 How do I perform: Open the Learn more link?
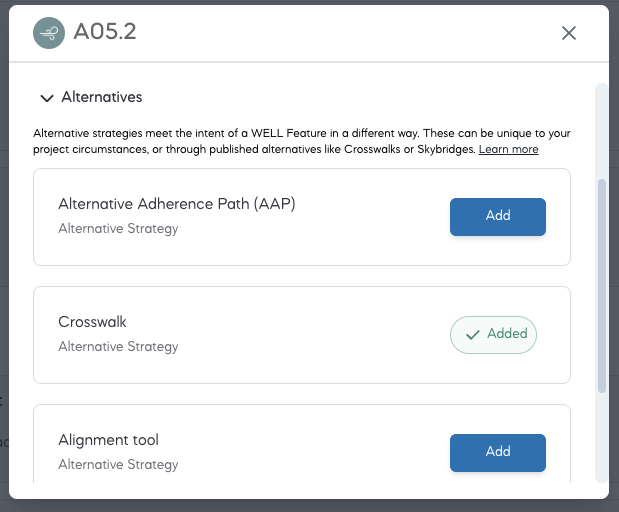508,149
